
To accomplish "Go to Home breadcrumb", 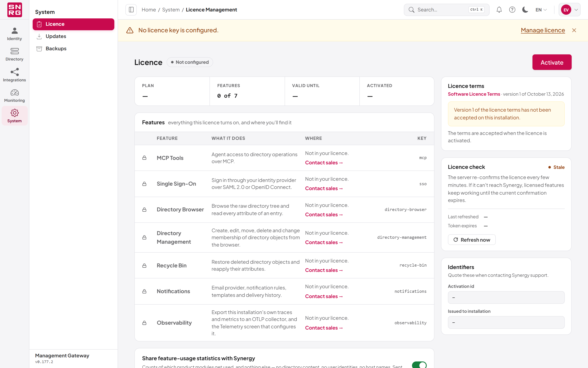I will pyautogui.click(x=149, y=10).
